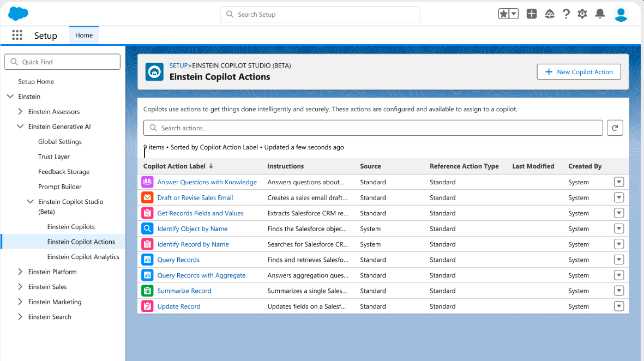
Task: Open the Salesforce App Launcher grid
Action: coord(17,35)
